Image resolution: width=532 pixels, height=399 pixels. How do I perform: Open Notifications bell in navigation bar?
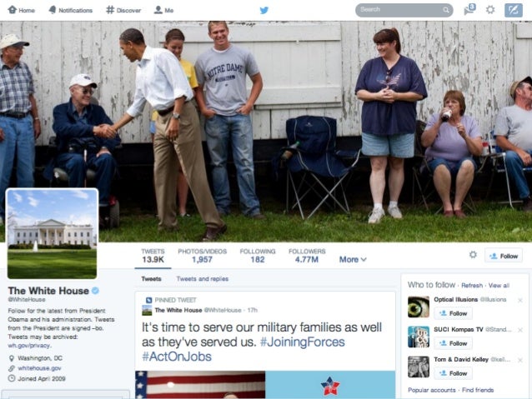pos(71,10)
